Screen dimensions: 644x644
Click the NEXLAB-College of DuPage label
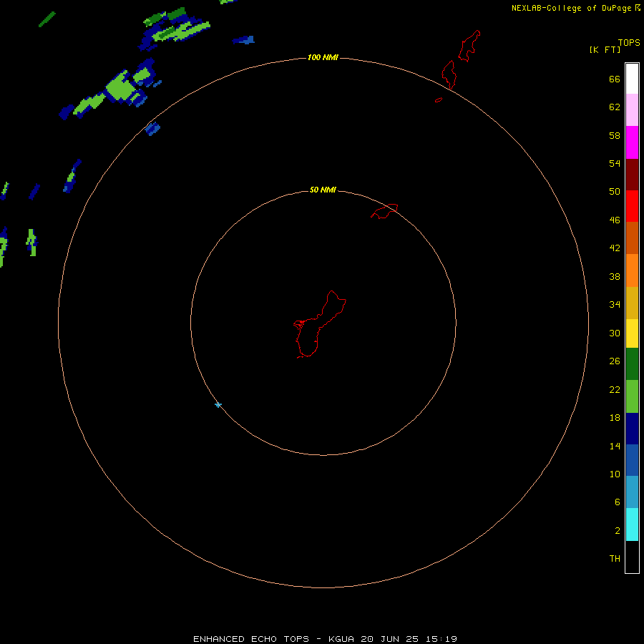(571, 8)
